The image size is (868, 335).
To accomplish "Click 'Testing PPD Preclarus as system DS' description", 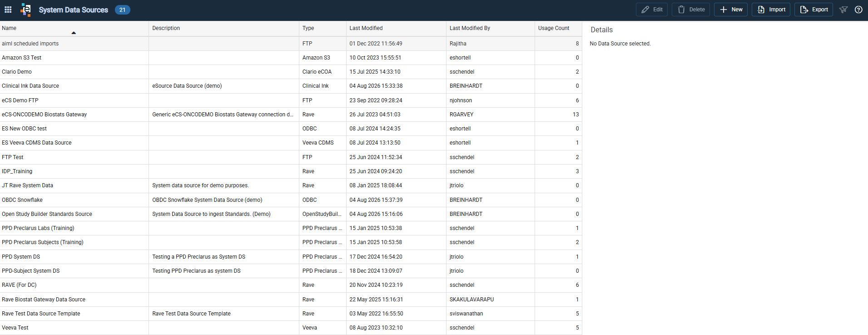I will 196,271.
